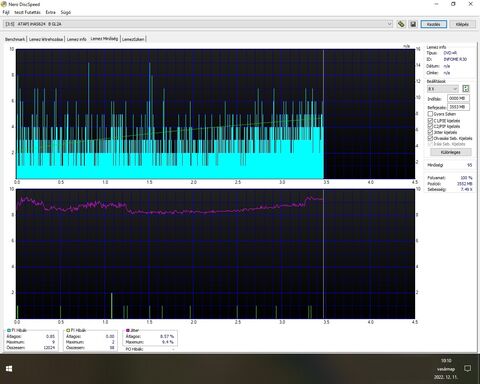The height and width of the screenshot is (384, 480).
Task: Uncheck the Jitter kijelzés checkbox
Action: 430,132
